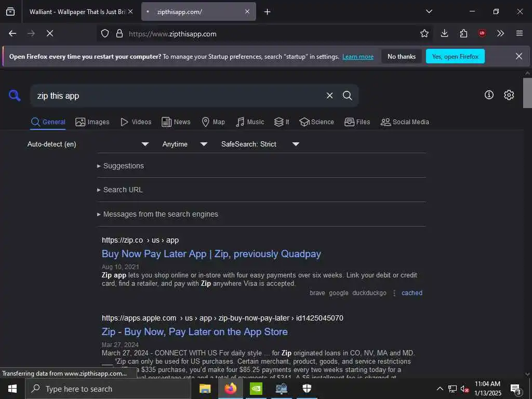The image size is (532, 399).
Task: Open the About info icon
Action: (489, 95)
